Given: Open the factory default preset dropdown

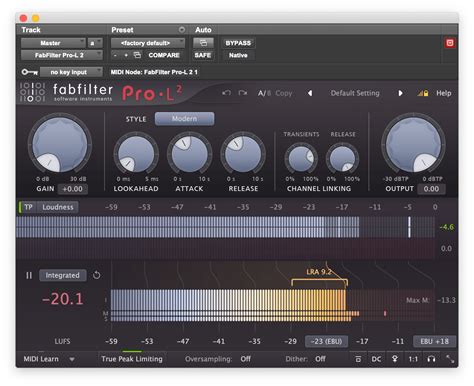Looking at the screenshot, I should (148, 43).
